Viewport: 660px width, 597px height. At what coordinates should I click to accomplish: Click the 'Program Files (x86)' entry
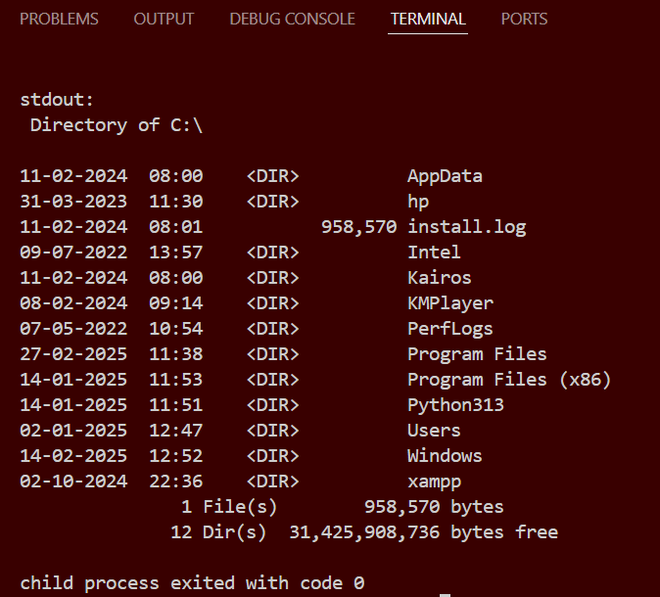(x=509, y=380)
